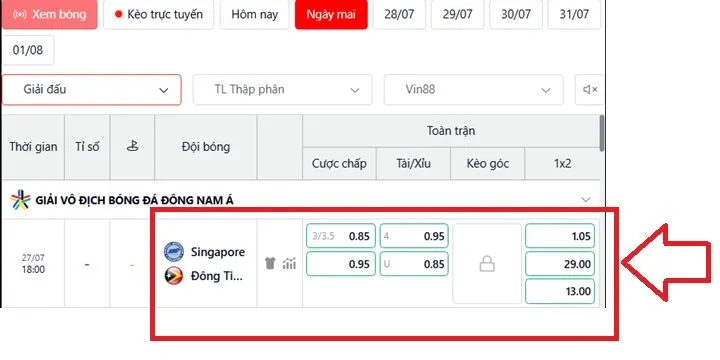Toggle the muted speaker sound icon

click(x=590, y=90)
